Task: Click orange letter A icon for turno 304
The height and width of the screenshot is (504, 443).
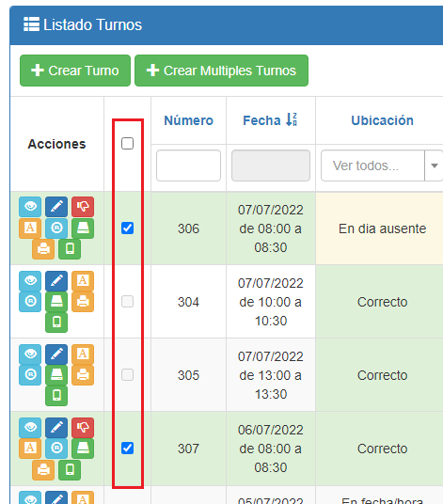Action: click(83, 280)
